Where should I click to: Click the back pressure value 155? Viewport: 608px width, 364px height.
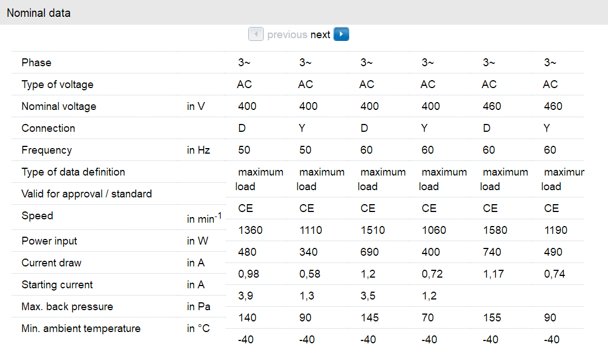click(491, 317)
